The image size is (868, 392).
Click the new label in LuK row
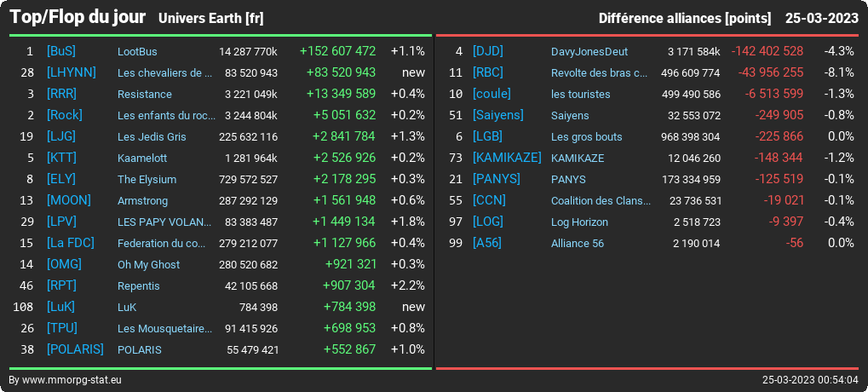tap(413, 308)
